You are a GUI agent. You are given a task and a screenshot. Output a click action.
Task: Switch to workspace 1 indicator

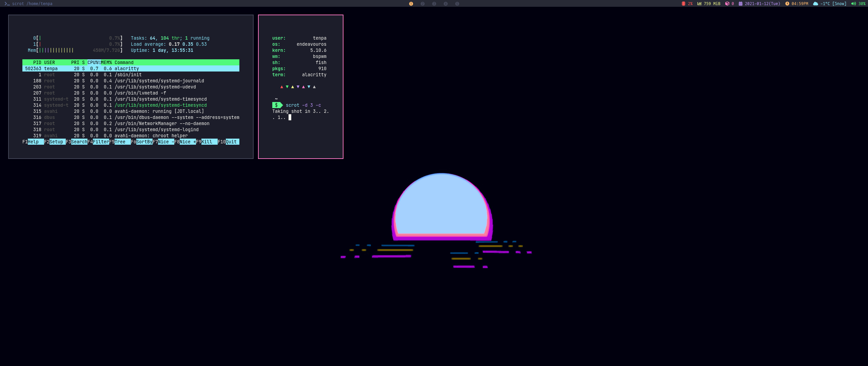coord(411,4)
